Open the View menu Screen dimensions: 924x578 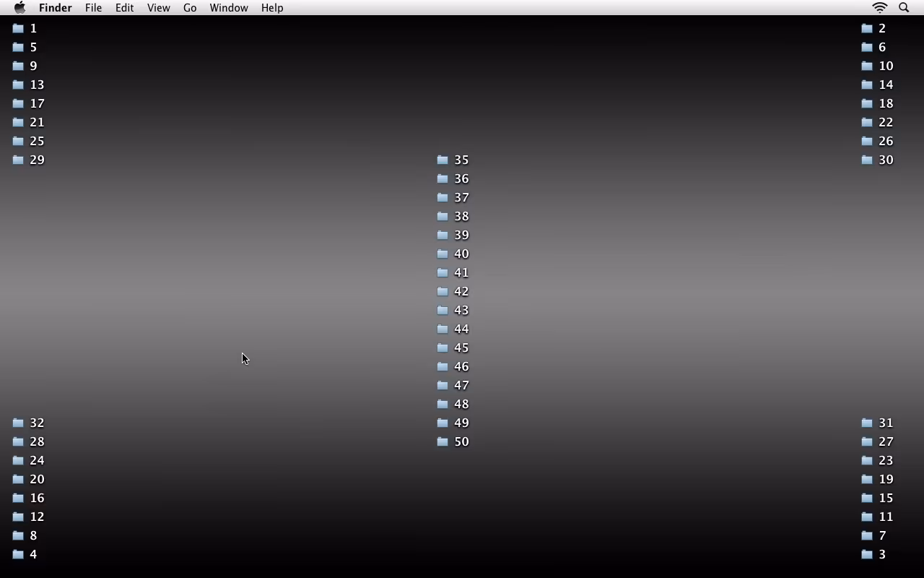pyautogui.click(x=158, y=7)
